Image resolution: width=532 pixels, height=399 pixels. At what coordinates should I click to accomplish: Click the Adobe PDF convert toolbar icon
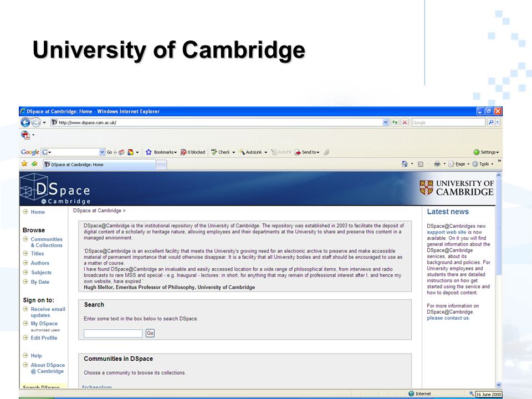[25, 135]
